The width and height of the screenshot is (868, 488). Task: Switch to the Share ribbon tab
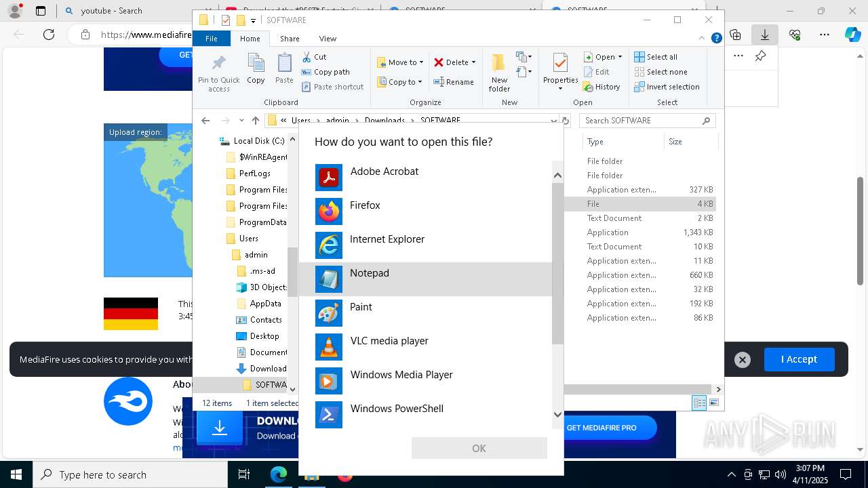pyautogui.click(x=290, y=39)
